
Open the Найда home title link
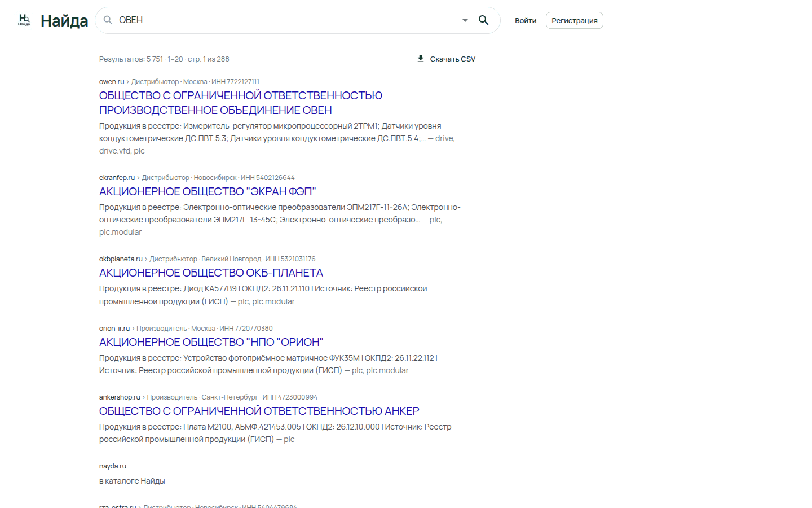click(64, 21)
